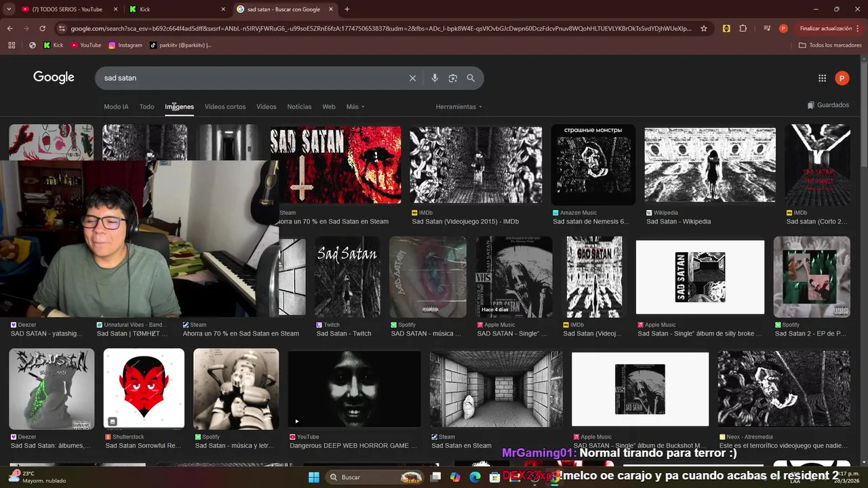This screenshot has width=868, height=488.
Task: Select the Imágenes tab
Action: click(x=179, y=106)
